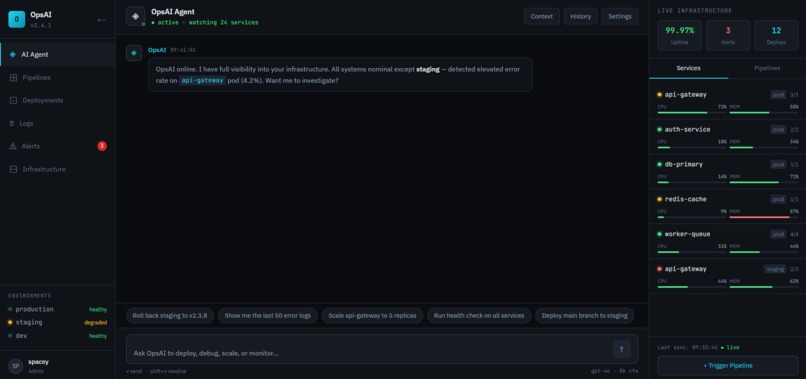Screen dimensions: 806x379
Task: Open the Settings button
Action: [620, 16]
